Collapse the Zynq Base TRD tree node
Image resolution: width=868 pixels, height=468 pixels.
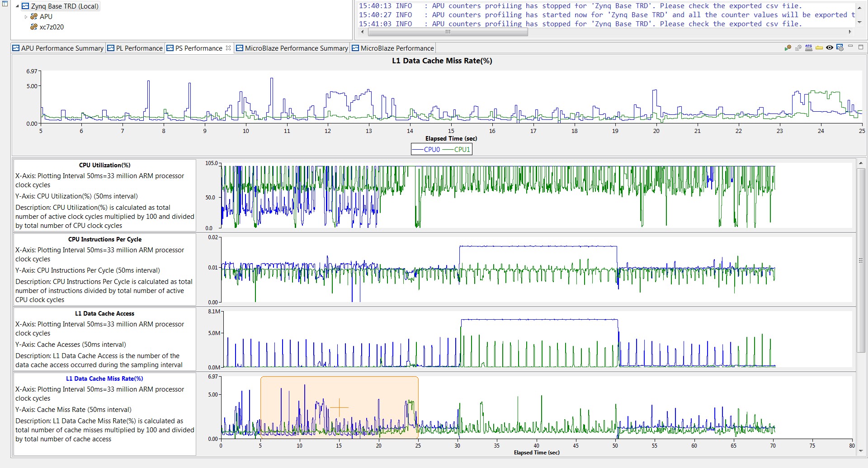coord(17,6)
